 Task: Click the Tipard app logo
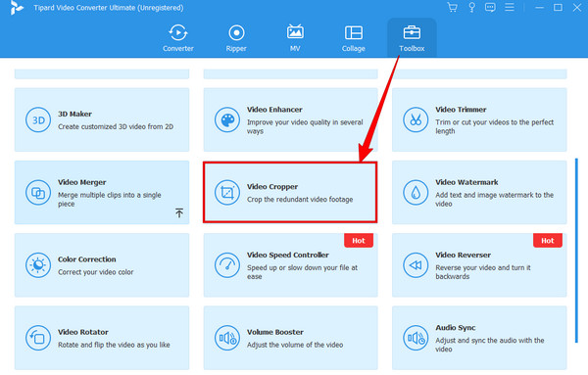click(x=17, y=8)
